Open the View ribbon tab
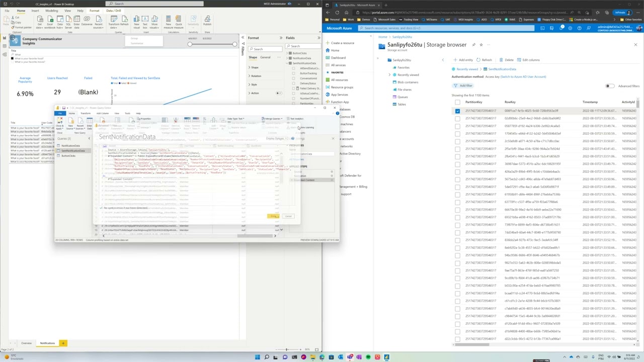This screenshot has height=362, width=644. pyautogui.click(x=67, y=11)
